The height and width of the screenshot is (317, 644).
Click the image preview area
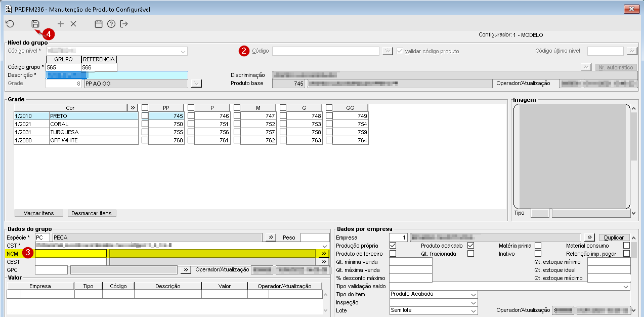tap(572, 156)
